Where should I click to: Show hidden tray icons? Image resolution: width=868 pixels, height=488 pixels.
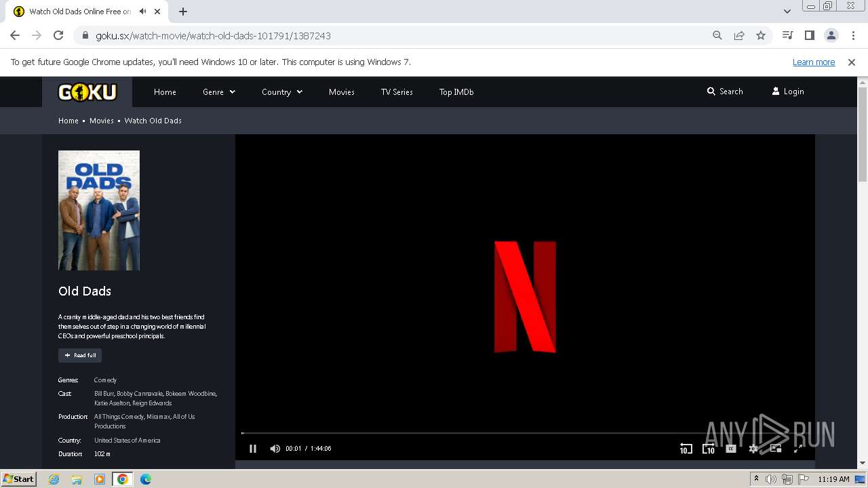756,479
